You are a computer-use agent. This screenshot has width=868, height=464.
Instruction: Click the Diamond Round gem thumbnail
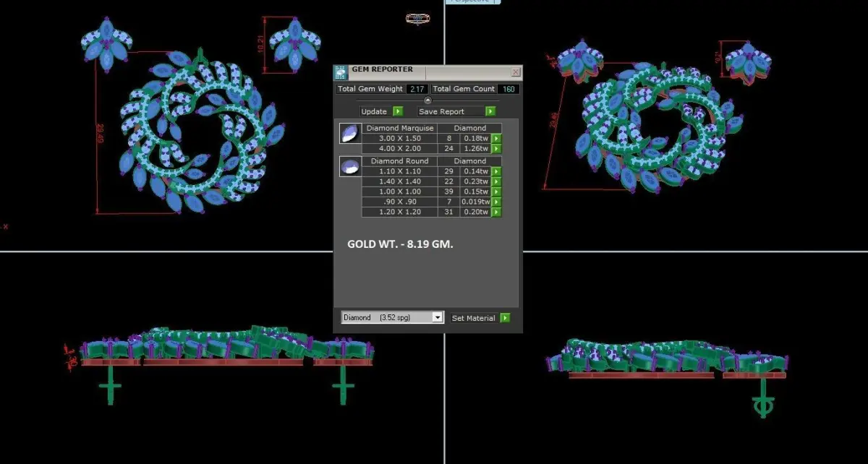click(x=350, y=166)
